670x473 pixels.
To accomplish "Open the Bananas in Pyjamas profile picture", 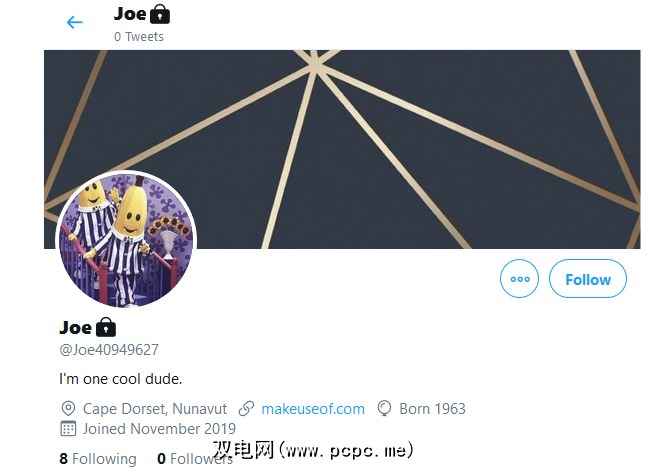I will pos(126,239).
